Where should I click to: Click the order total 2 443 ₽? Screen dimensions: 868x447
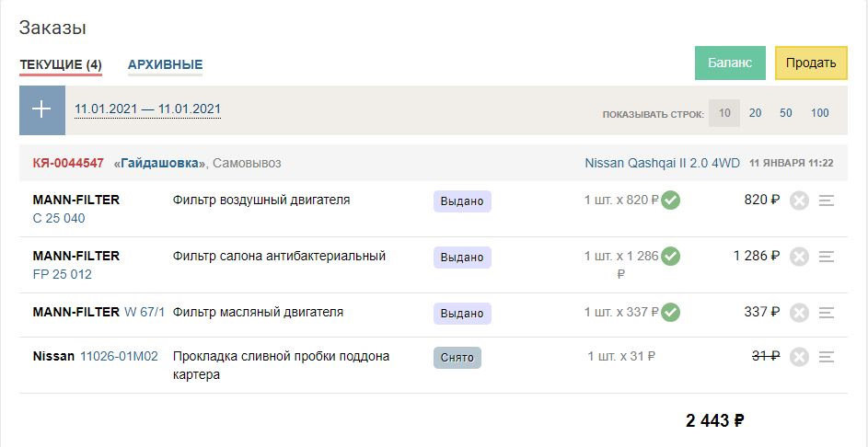pos(714,421)
